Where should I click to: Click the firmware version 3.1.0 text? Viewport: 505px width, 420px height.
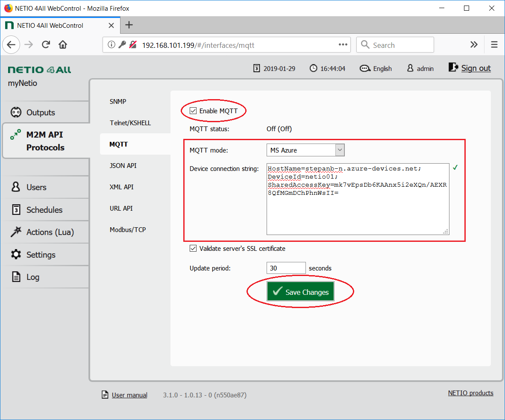click(205, 395)
